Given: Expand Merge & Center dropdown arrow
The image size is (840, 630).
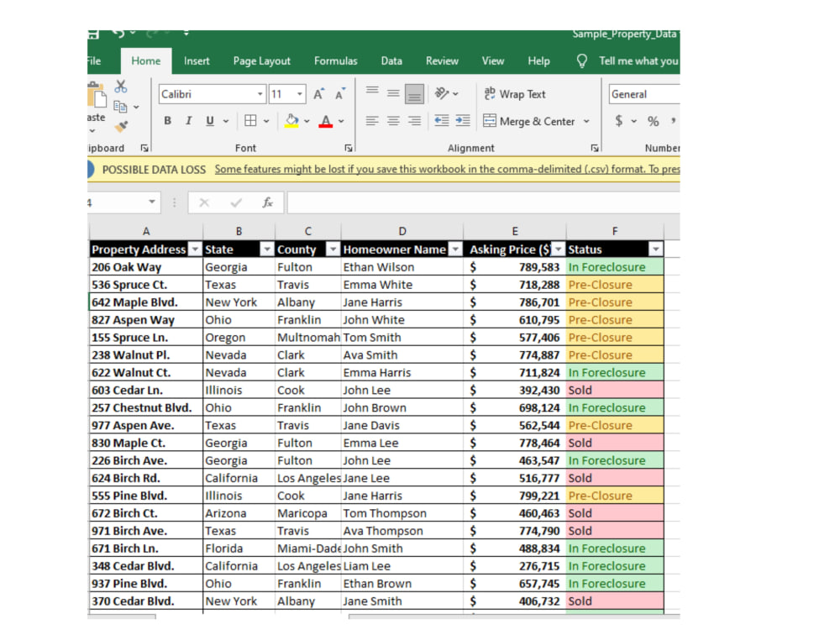Looking at the screenshot, I should 586,121.
